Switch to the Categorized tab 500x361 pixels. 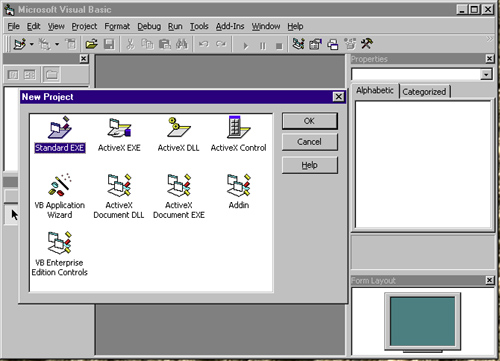click(x=424, y=92)
